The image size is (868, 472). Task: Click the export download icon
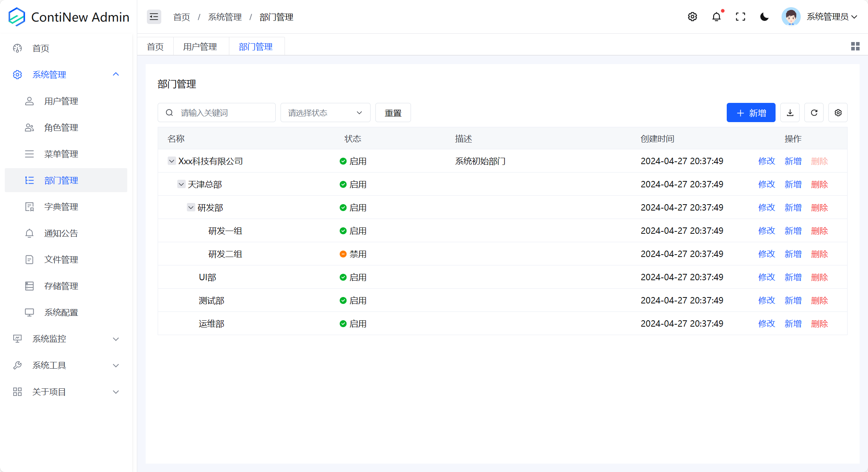[x=790, y=112]
